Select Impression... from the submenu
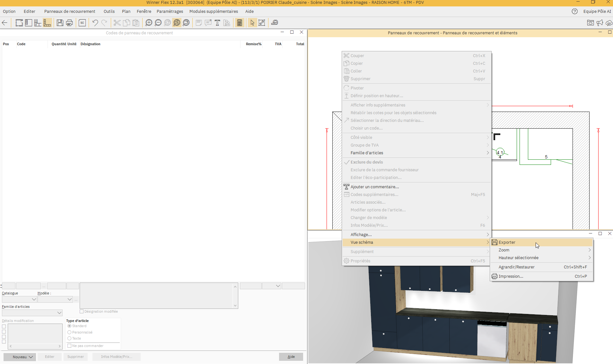613x364 pixels. click(511, 276)
